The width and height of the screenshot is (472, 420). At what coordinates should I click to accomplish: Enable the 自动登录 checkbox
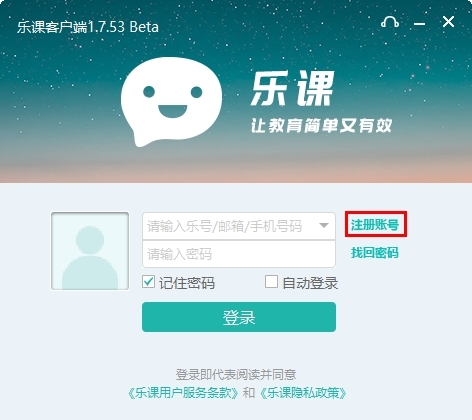(x=271, y=282)
